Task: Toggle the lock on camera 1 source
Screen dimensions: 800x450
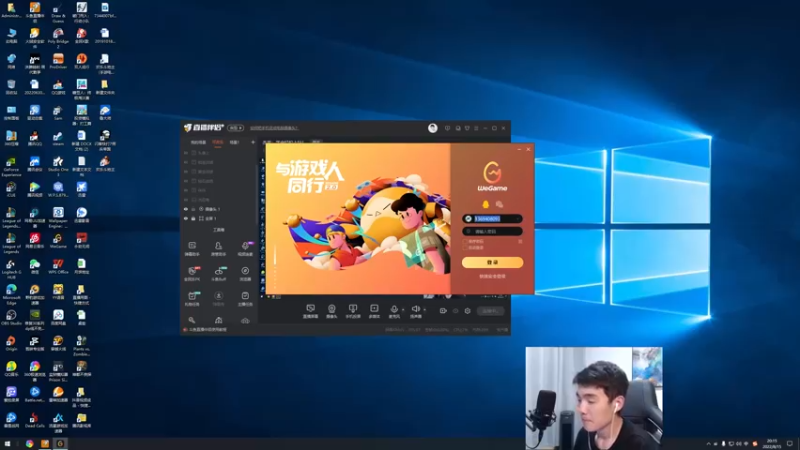Action: (x=193, y=209)
